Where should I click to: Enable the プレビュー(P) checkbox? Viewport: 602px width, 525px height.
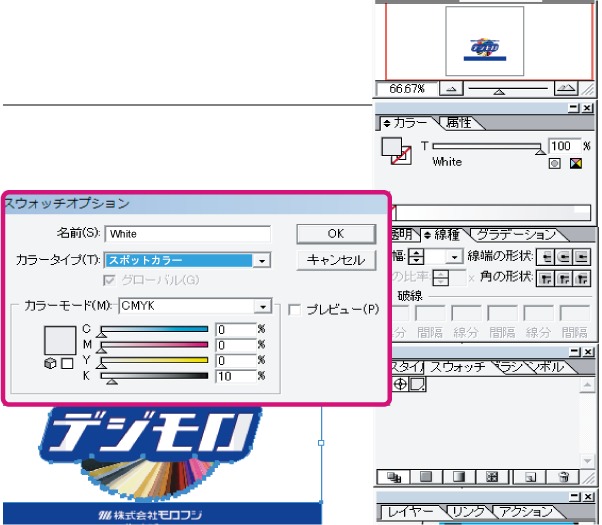click(x=294, y=310)
